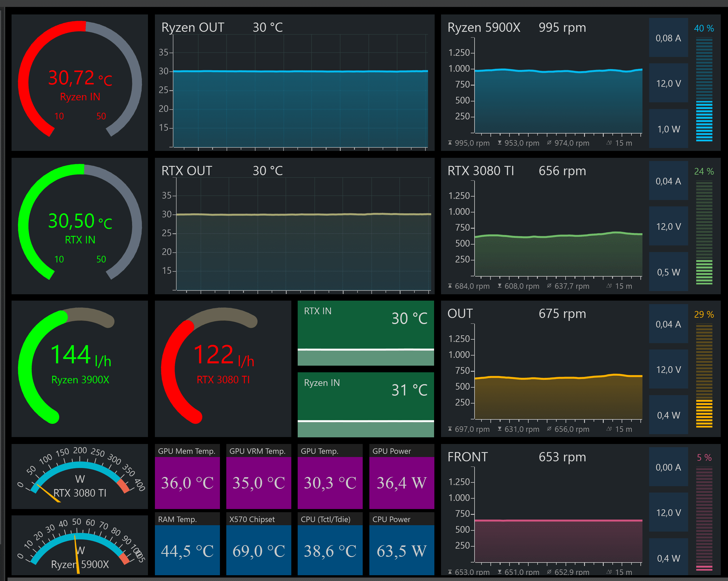Click the 40 % percentage label
This screenshot has height=581, width=728.
coord(704,28)
